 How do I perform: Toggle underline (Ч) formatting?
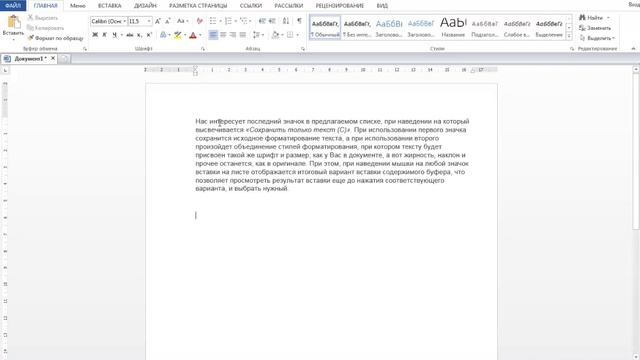click(x=114, y=35)
